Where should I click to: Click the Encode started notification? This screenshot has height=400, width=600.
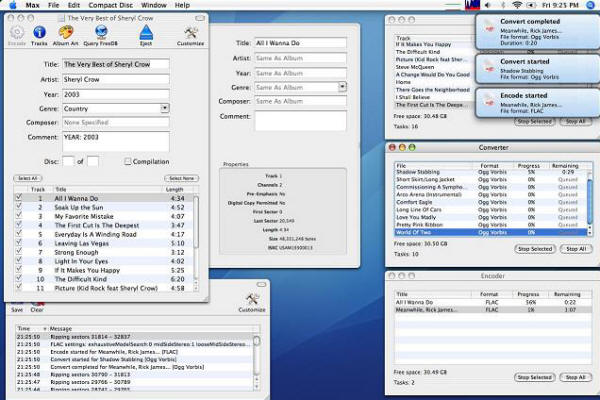538,103
